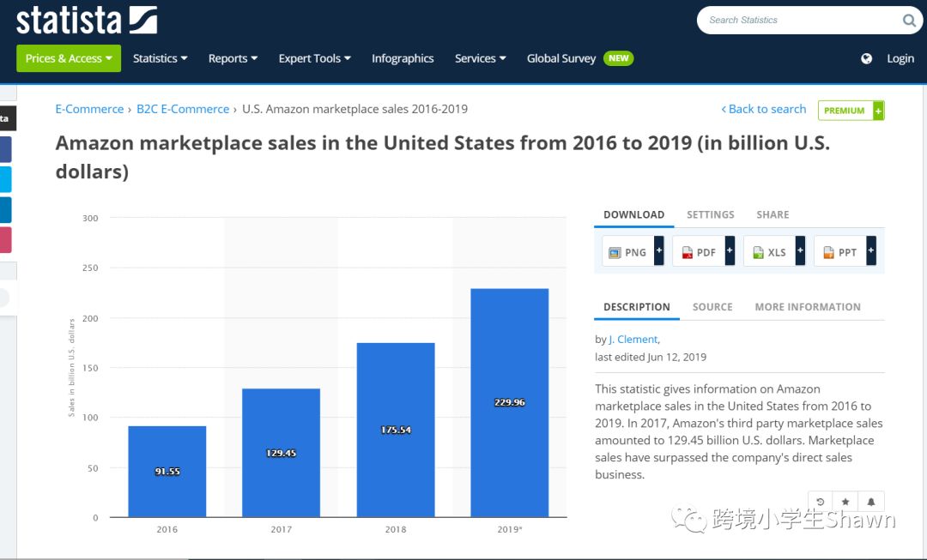This screenshot has height=560, width=927.
Task: Click the history revert icon
Action: [821, 502]
